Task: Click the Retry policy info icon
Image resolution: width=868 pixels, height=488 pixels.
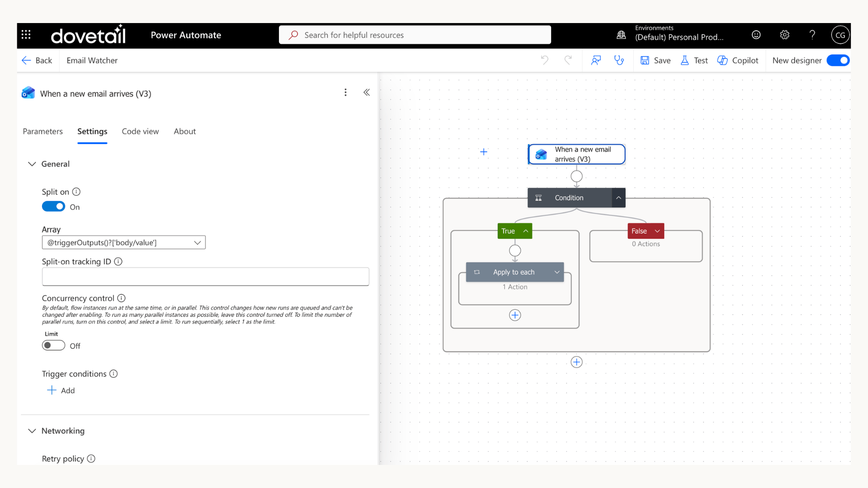Action: (91, 459)
